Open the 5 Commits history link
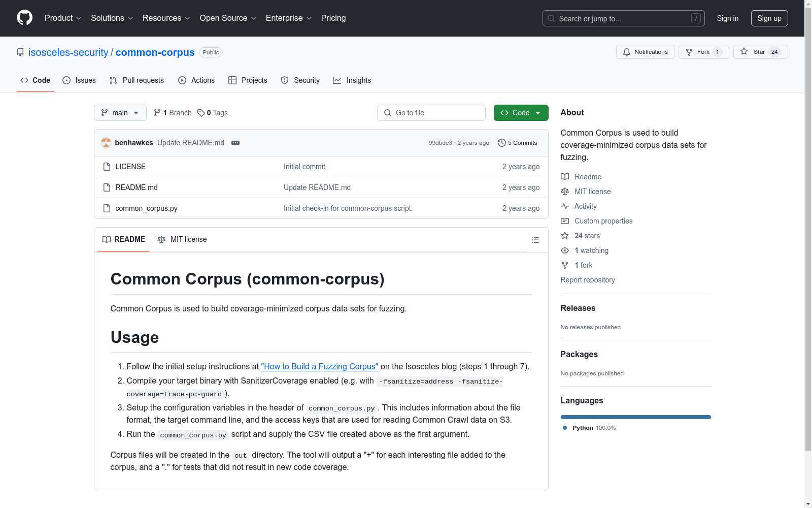The image size is (812, 508). click(518, 143)
